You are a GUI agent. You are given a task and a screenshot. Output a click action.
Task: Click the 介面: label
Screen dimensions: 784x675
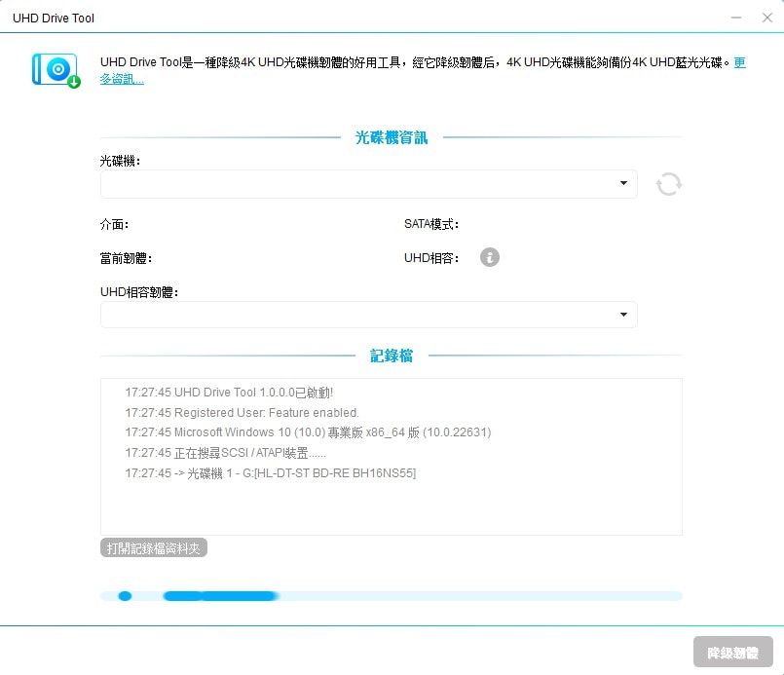115,224
